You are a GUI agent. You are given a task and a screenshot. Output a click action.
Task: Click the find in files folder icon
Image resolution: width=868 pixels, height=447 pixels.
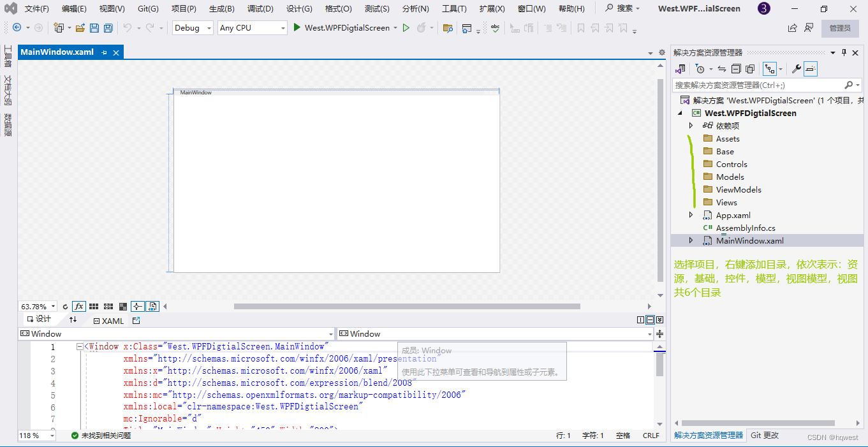(448, 28)
